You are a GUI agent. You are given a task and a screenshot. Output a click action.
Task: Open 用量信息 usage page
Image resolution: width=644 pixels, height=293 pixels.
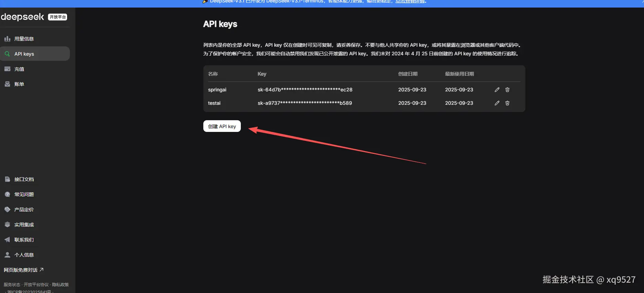pyautogui.click(x=35, y=39)
